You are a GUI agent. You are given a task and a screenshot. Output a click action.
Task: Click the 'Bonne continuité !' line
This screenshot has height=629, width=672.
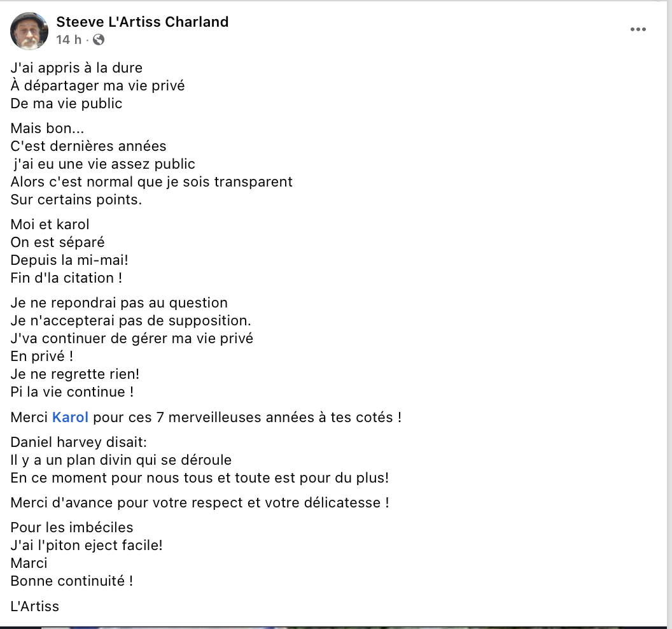pos(71,581)
